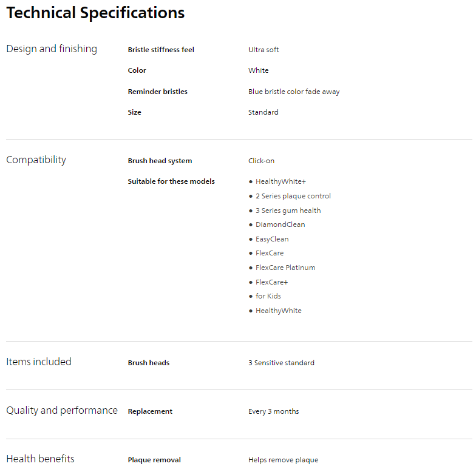Click the Design and finishing section title
This screenshot has height=472, width=476.
click(x=52, y=49)
